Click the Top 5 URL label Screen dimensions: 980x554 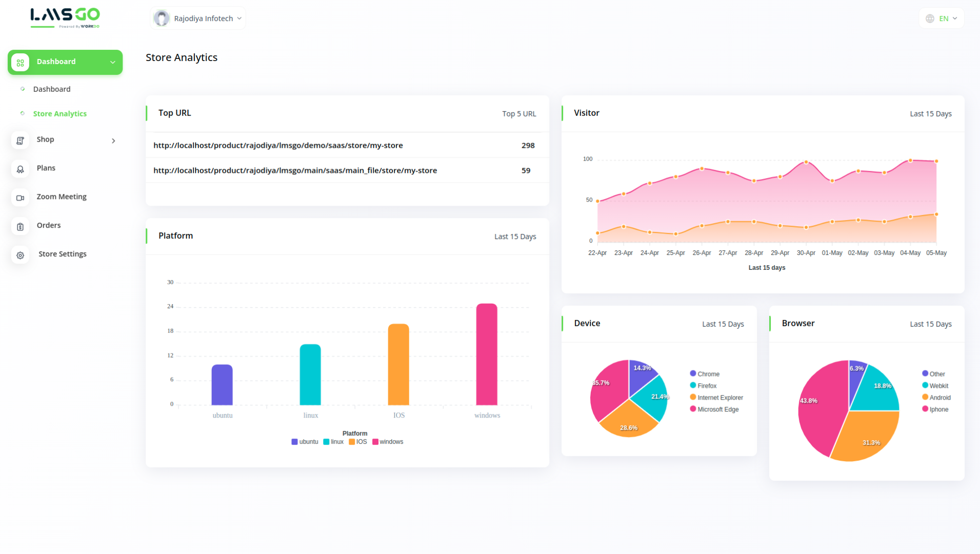point(519,114)
